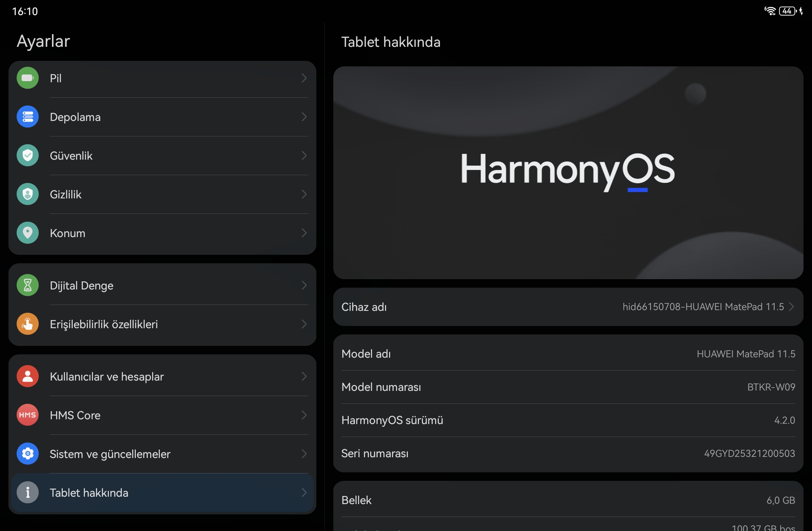The image size is (812, 531).
Task: Tap the Sistem ve güncellemeler gear icon
Action: pos(28,454)
